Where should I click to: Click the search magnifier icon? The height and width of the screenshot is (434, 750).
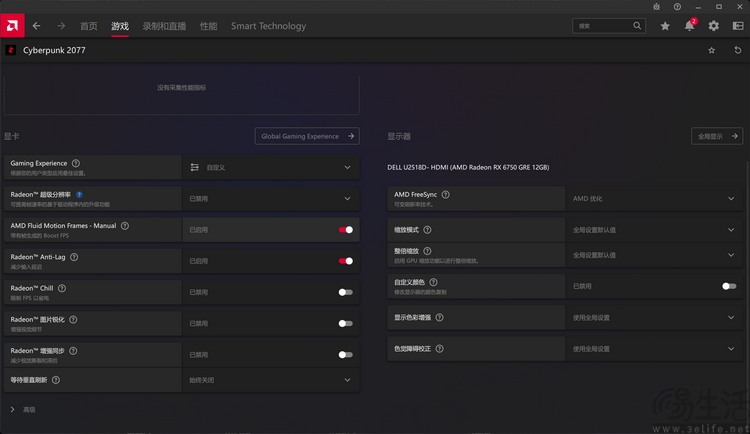[x=637, y=26]
